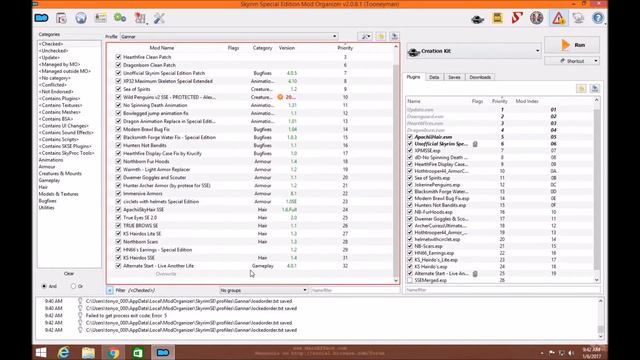Screen dimensions: 640x360
Task: Click the round dark shortcut icon in toolbar
Action: click(537, 18)
